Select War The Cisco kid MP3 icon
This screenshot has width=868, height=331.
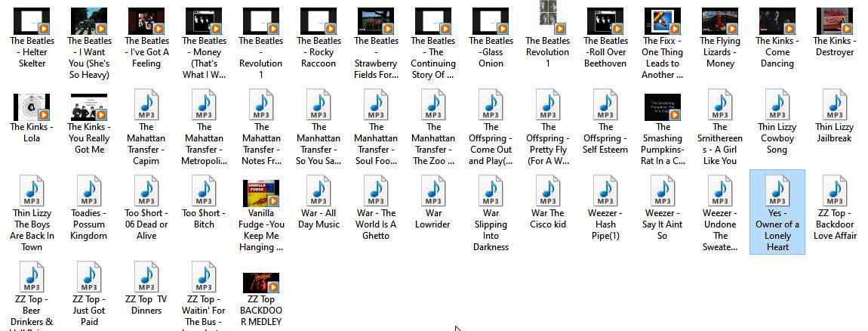548,191
